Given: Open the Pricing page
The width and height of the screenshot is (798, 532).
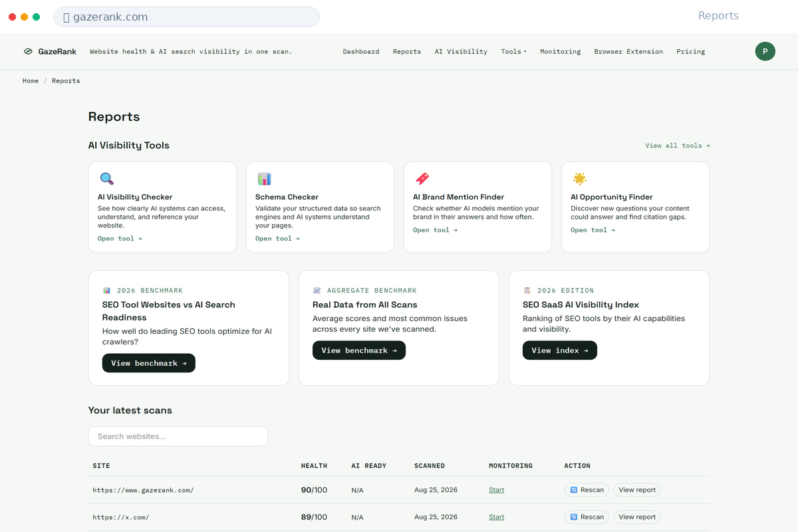Looking at the screenshot, I should [x=691, y=51].
